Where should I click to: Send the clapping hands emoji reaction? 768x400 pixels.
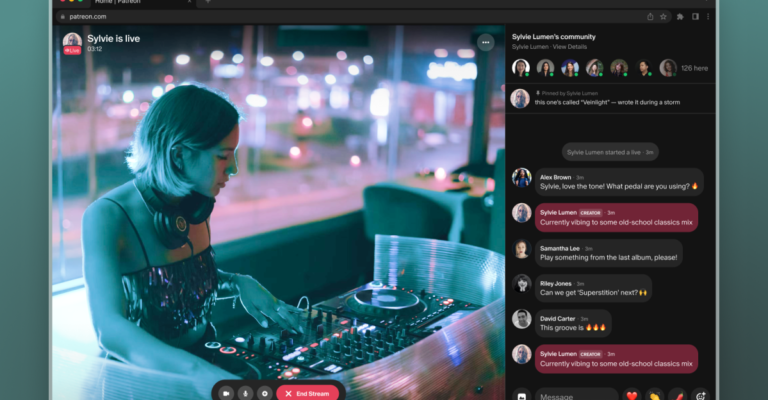coord(654,395)
